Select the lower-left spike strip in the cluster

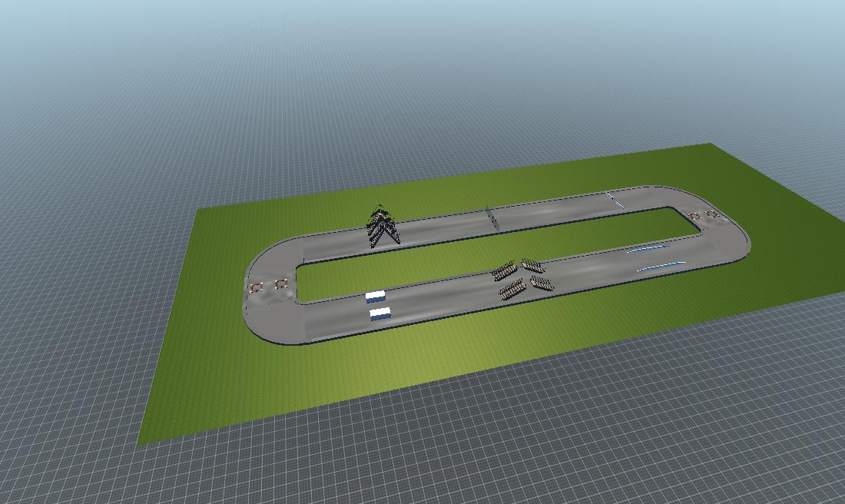512,290
